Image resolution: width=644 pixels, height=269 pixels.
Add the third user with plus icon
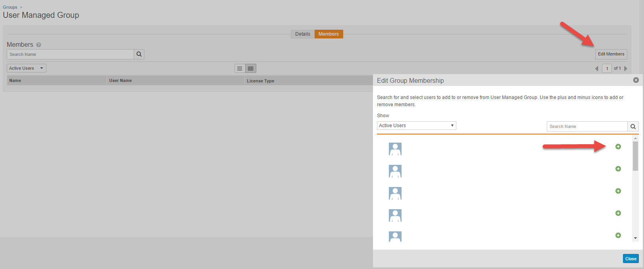click(618, 191)
